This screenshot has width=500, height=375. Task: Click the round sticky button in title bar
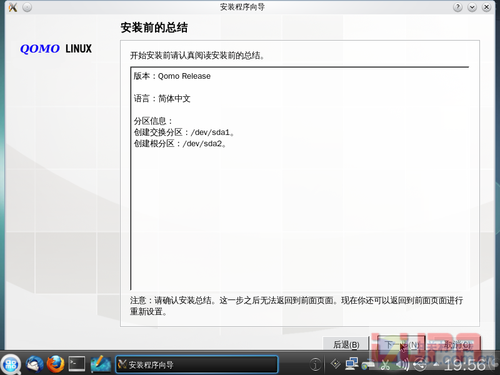(27, 7)
